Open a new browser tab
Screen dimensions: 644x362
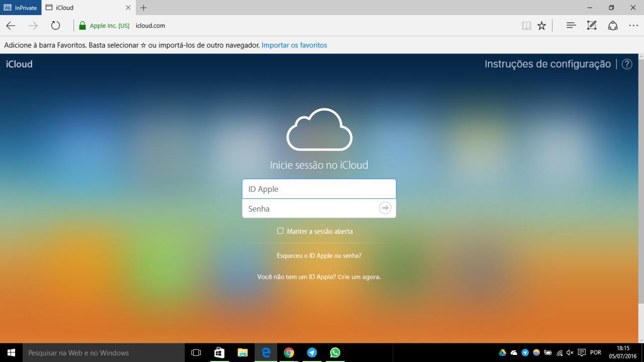143,8
